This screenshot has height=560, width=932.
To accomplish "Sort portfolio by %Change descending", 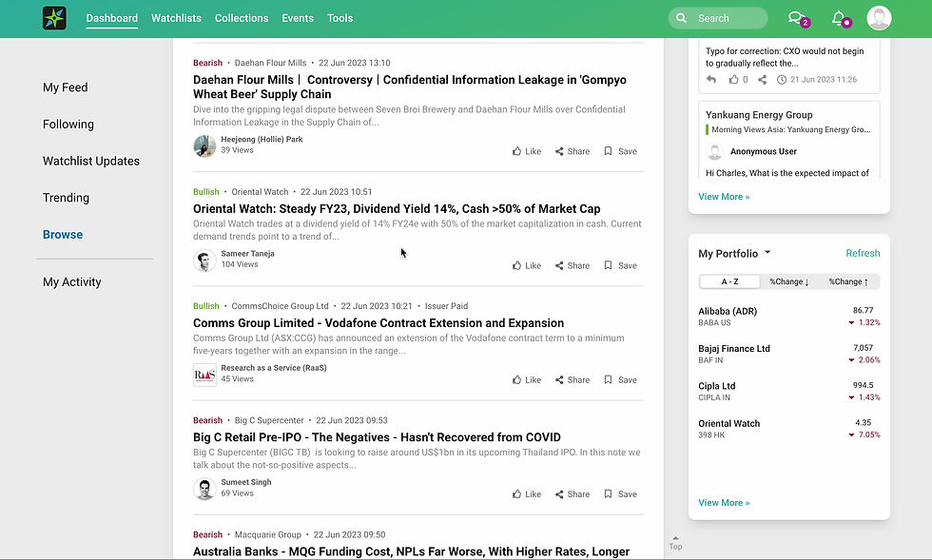I will click(788, 281).
